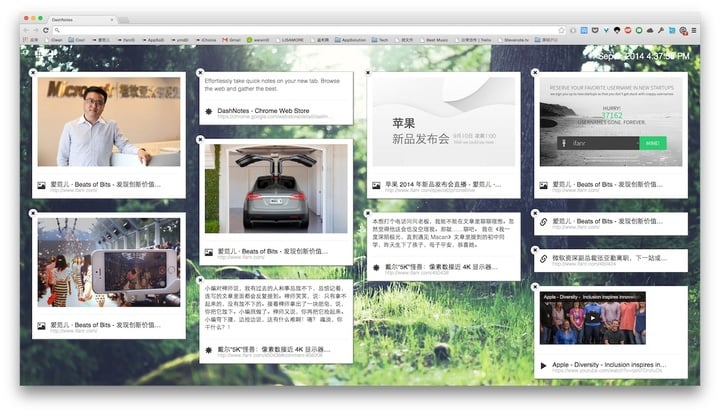Dismiss the Apple event note card
720x414 pixels.
click(x=367, y=73)
